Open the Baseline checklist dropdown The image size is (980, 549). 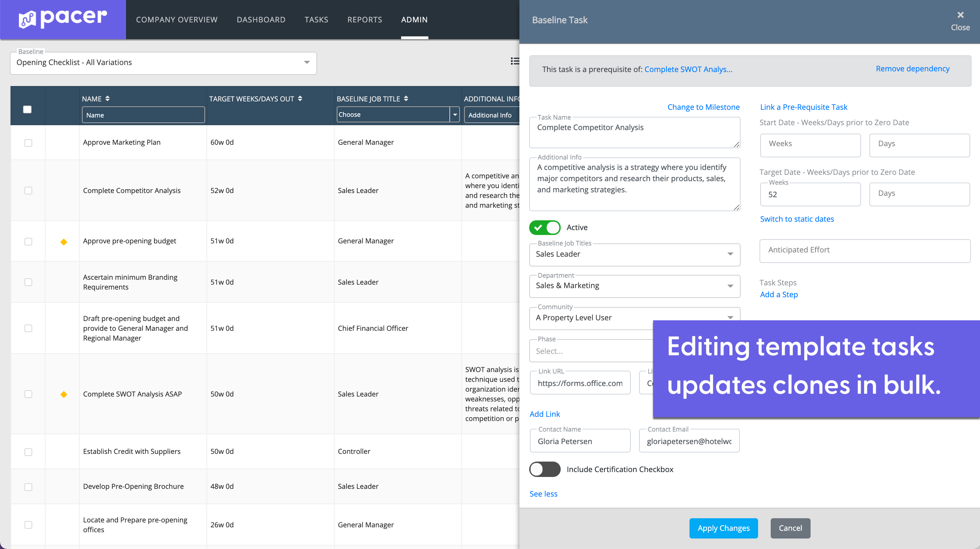coord(163,63)
